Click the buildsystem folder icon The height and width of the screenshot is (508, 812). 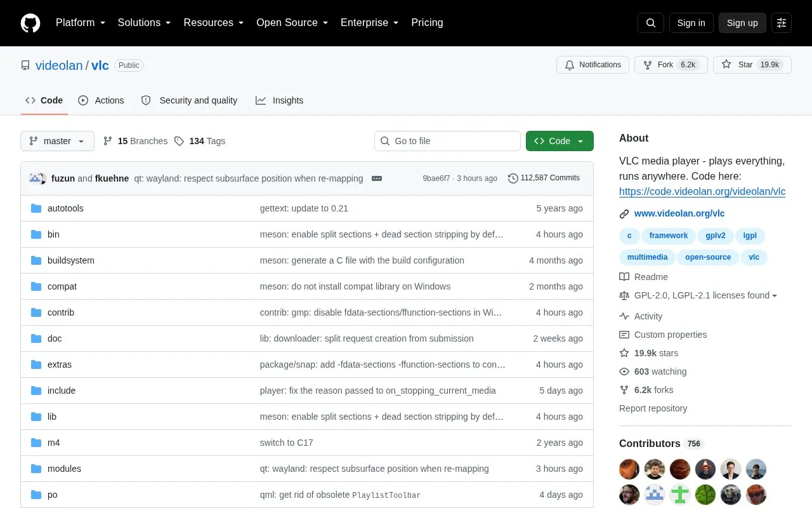36,260
